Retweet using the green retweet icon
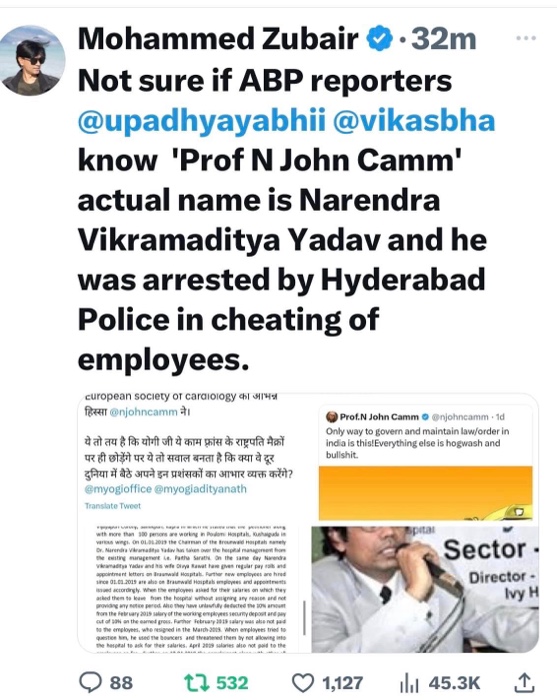The height and width of the screenshot is (700, 557). pos(196,683)
